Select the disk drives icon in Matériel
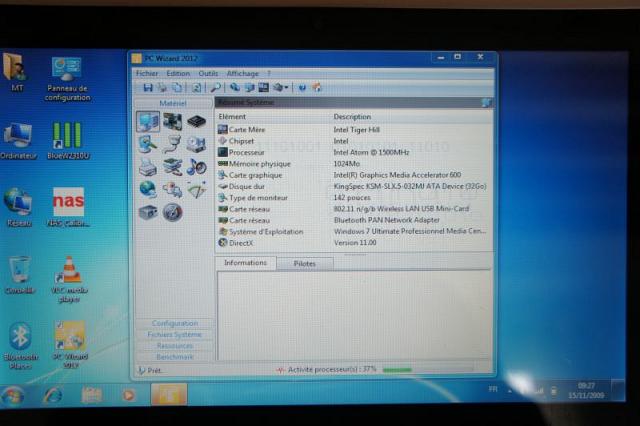The height and width of the screenshot is (426, 640). coord(196,144)
